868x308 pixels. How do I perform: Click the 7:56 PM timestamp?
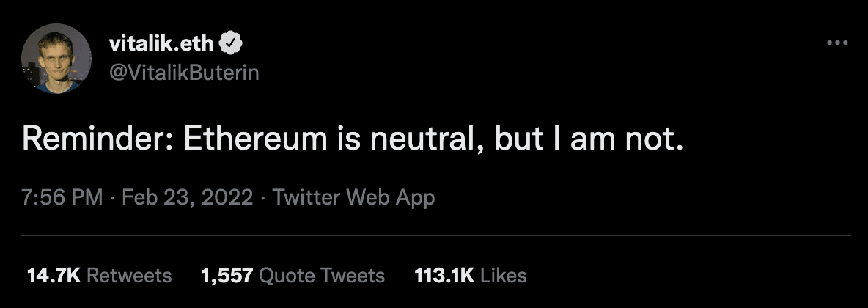(62, 197)
